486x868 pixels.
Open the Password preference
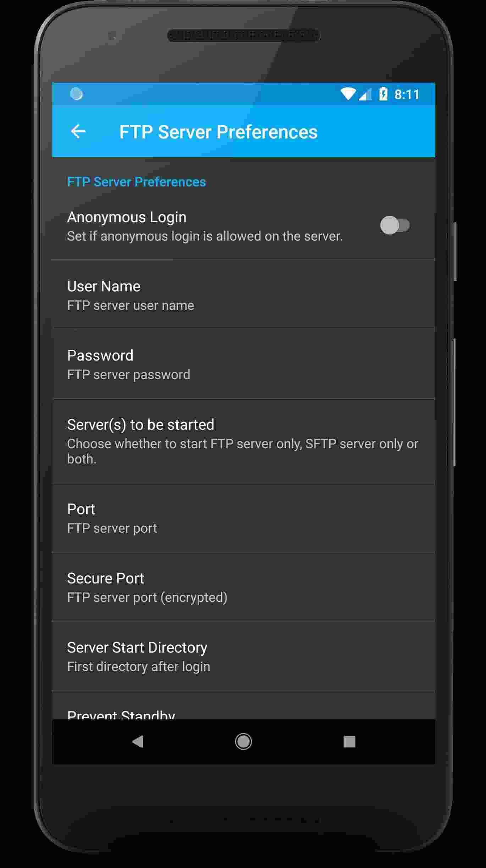243,364
